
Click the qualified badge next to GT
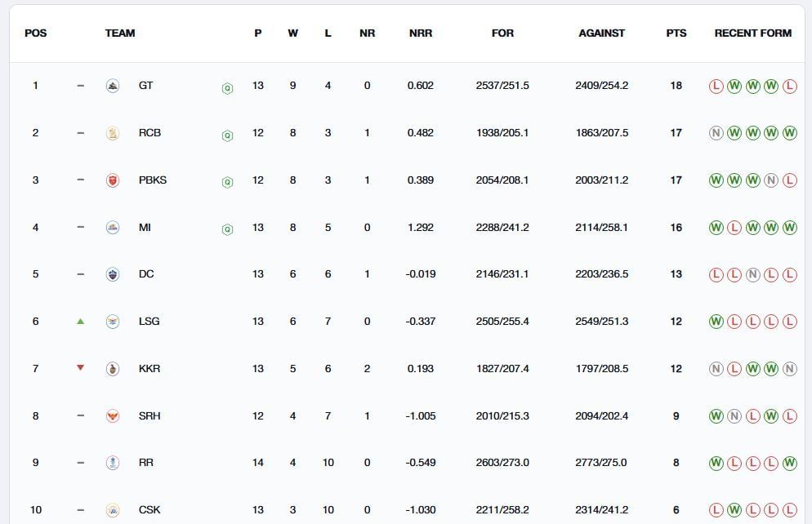pyautogui.click(x=227, y=88)
